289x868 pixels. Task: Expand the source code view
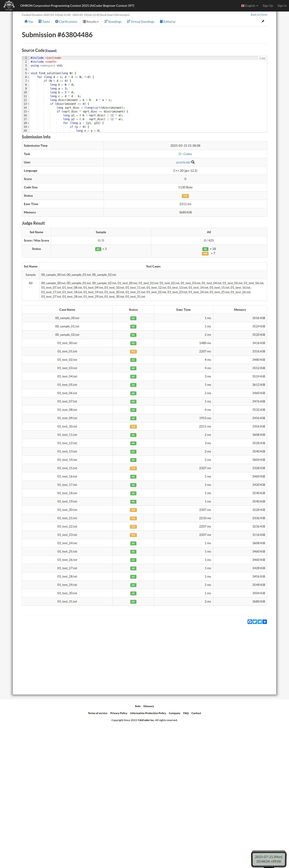51,51
